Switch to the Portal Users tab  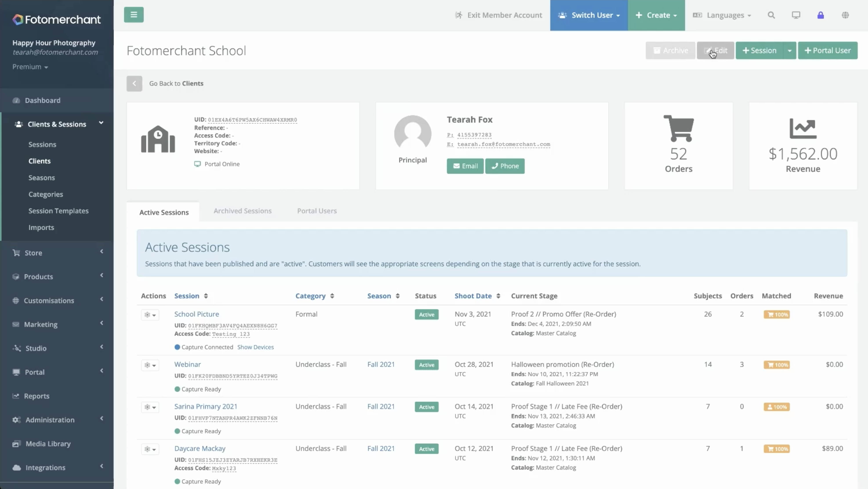[317, 211]
